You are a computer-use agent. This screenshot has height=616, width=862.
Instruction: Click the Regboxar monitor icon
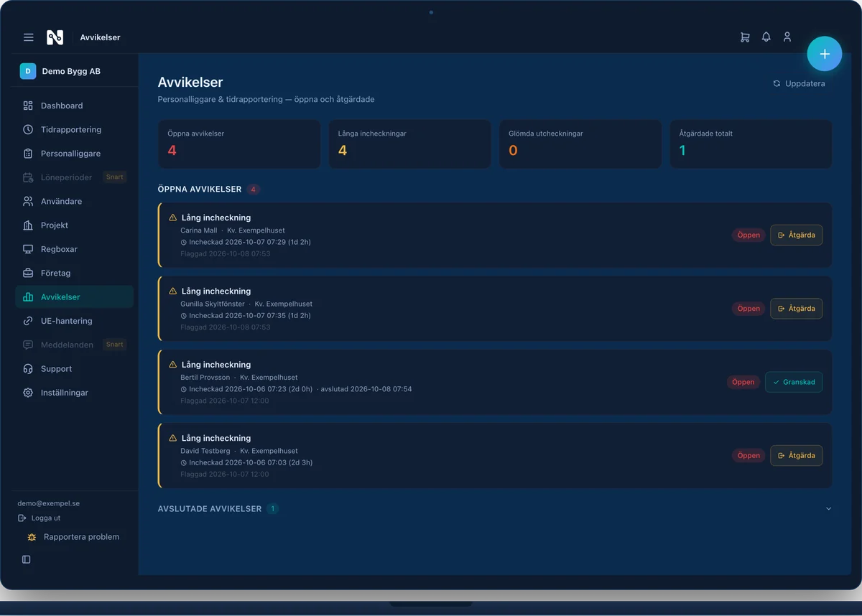point(28,249)
